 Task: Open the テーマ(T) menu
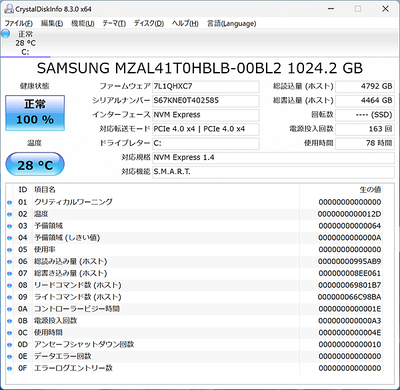coord(114,24)
